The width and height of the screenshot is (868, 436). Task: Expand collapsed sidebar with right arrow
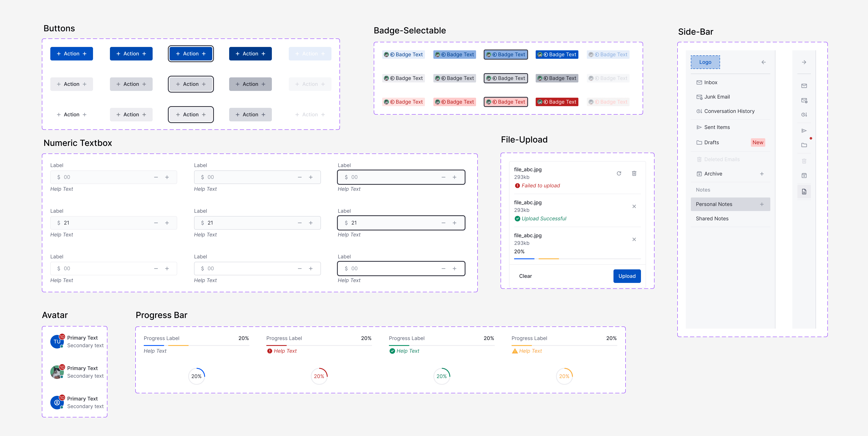[804, 62]
